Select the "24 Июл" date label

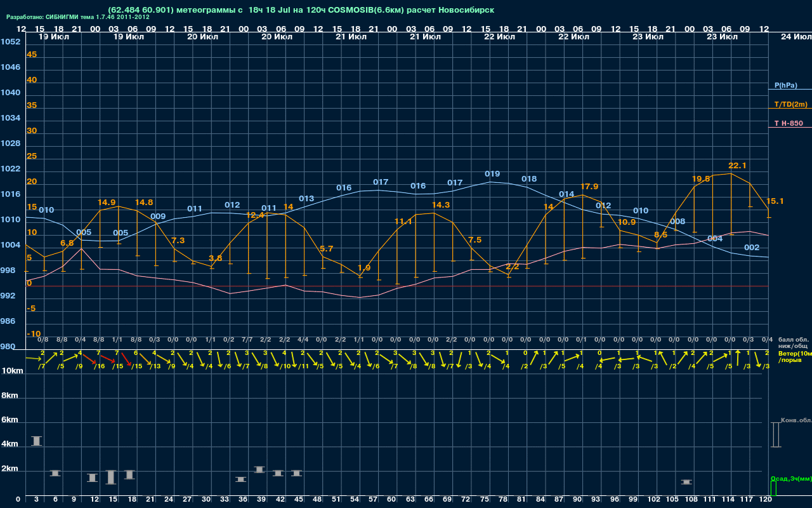pyautogui.click(x=795, y=37)
